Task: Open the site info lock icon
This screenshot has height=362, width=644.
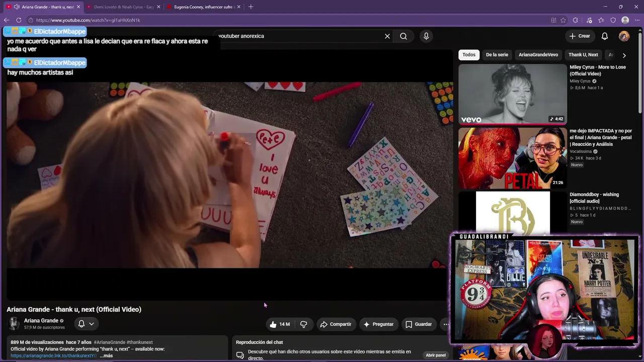Action: [31, 20]
